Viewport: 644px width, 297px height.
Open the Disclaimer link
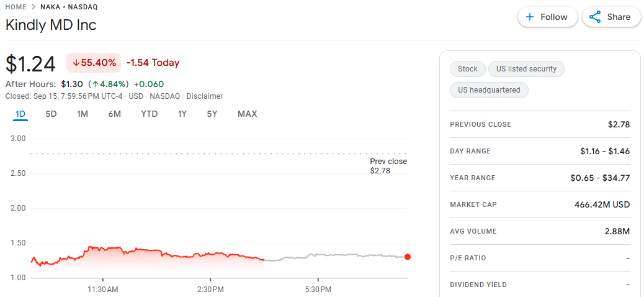tap(204, 96)
